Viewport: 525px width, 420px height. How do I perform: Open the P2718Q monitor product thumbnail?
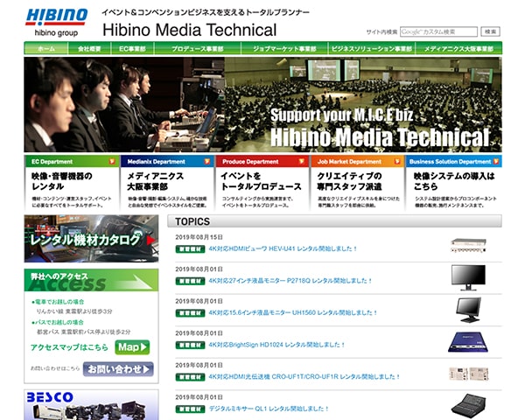click(468, 277)
